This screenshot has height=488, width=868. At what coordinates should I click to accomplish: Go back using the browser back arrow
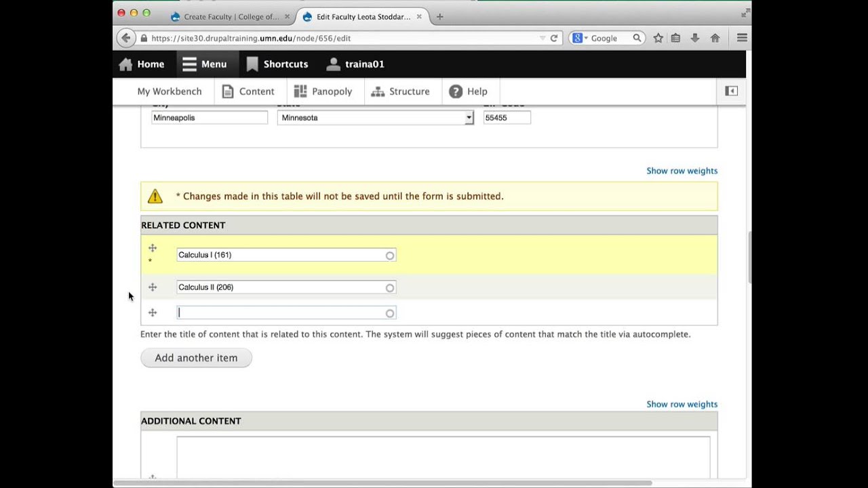pyautogui.click(x=125, y=38)
